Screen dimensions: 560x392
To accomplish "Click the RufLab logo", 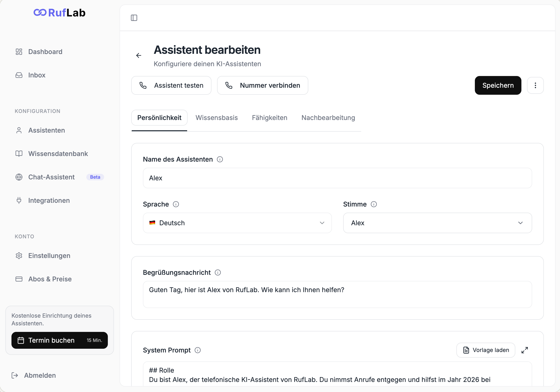I will [x=59, y=13].
